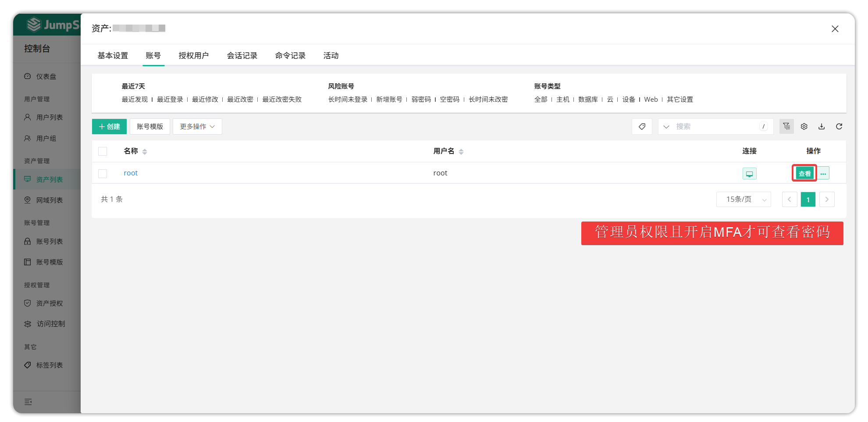Switch to the 授权用户 tab
The height and width of the screenshot is (422, 868).
[x=194, y=55]
